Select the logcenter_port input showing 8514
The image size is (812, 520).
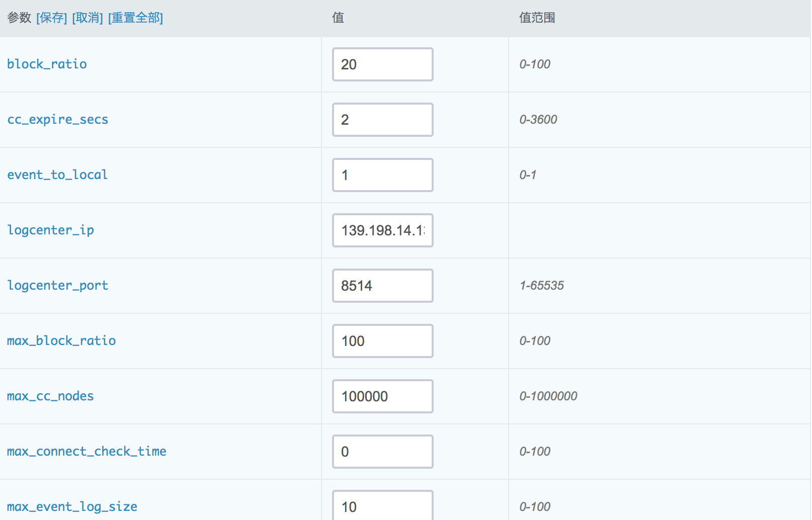tap(382, 286)
